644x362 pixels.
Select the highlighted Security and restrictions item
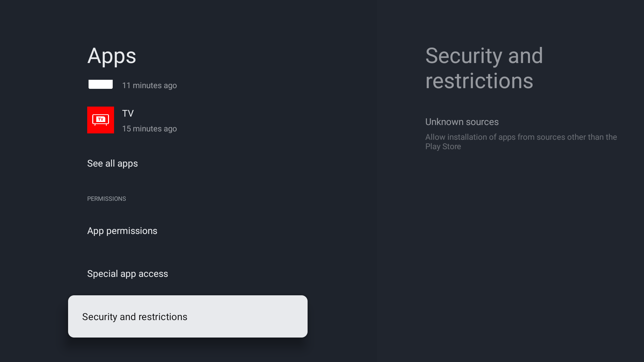[187, 316]
